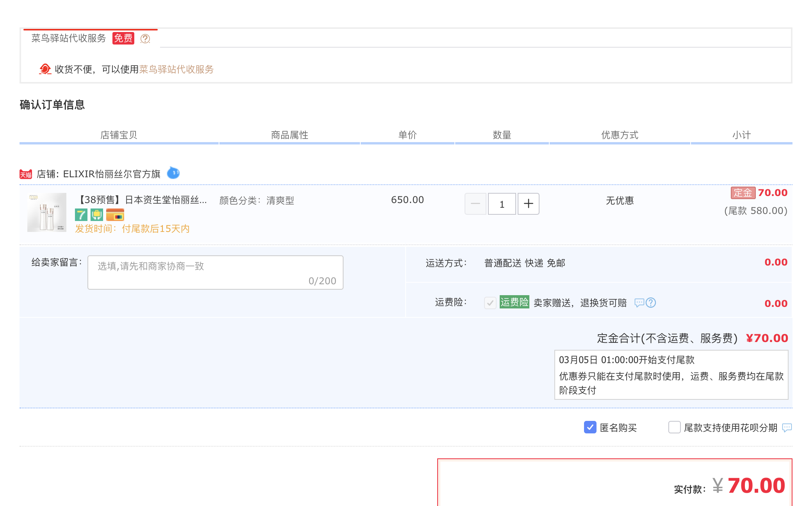Click the 给卖家留言 message box
812x506 pixels.
pyautogui.click(x=215, y=273)
